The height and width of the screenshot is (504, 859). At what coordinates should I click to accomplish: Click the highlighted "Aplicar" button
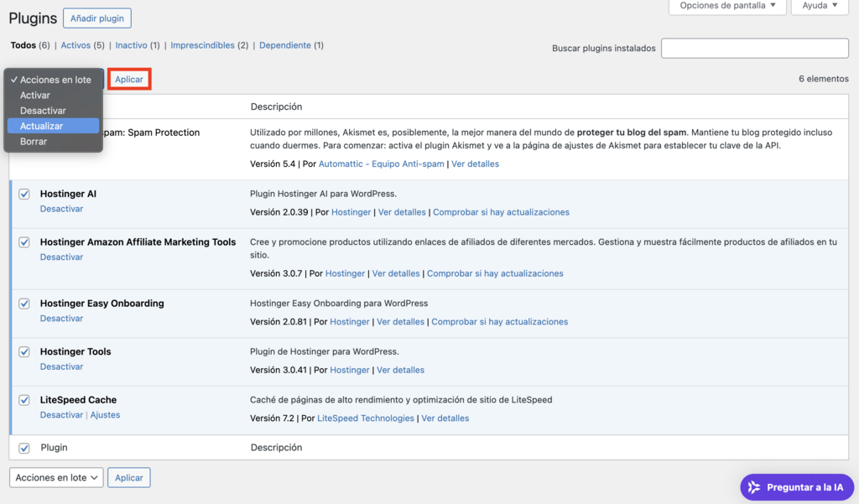tap(128, 79)
